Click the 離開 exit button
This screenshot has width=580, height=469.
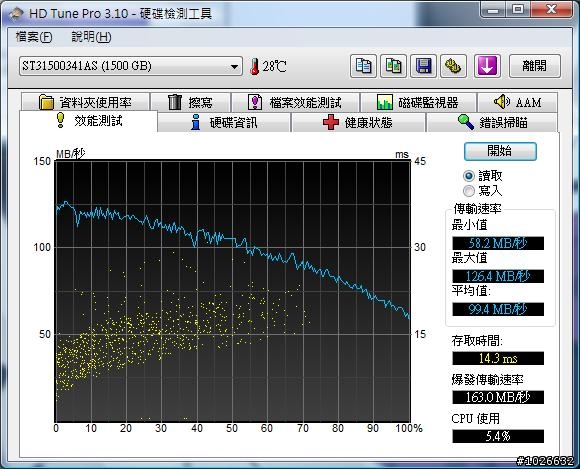[x=535, y=66]
